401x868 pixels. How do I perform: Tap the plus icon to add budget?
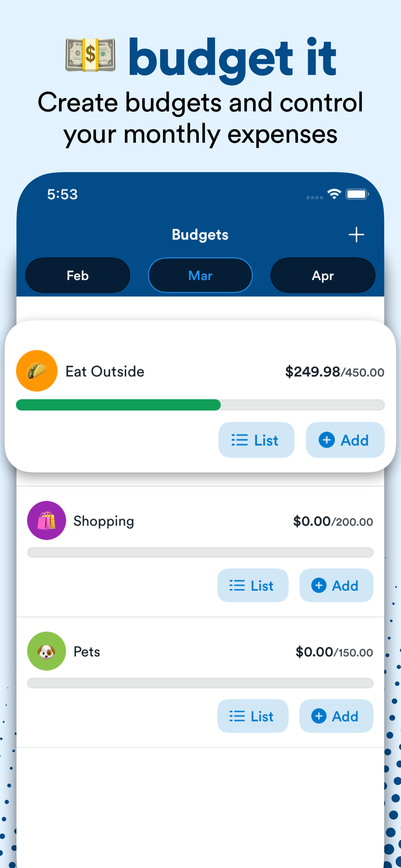[x=356, y=234]
